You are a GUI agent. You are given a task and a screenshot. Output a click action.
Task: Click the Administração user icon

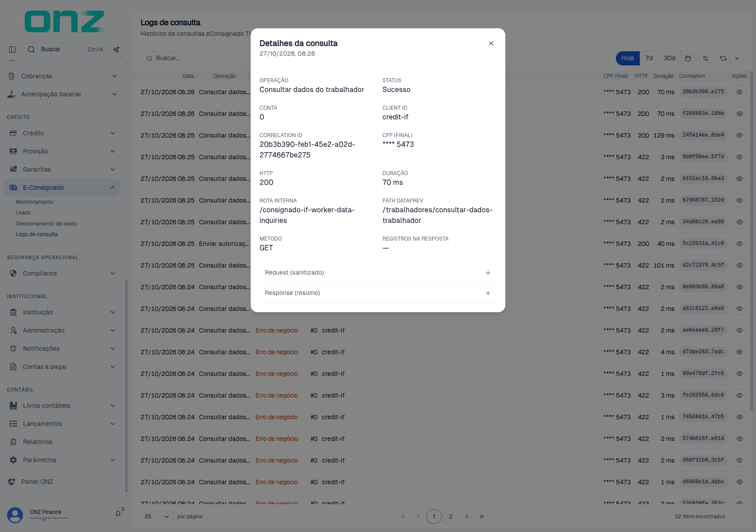click(13, 330)
